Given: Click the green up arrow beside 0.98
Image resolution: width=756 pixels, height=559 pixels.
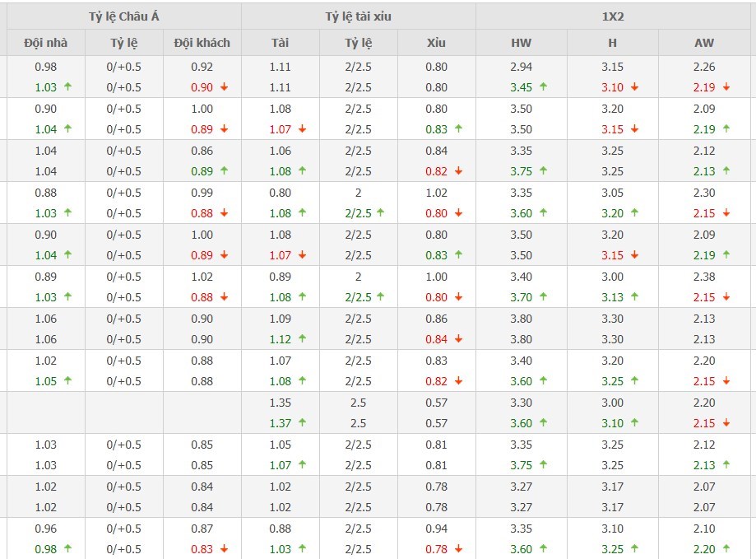Looking at the screenshot, I should (67, 549).
